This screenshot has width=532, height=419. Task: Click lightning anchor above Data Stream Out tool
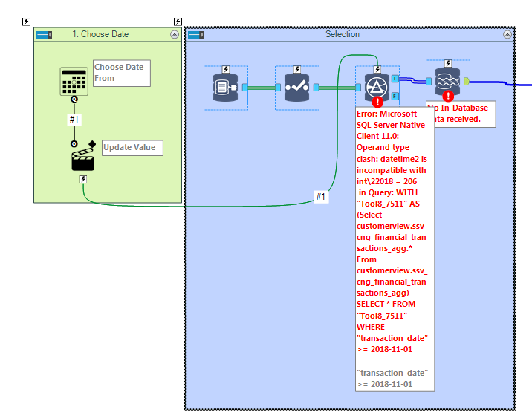pos(448,63)
